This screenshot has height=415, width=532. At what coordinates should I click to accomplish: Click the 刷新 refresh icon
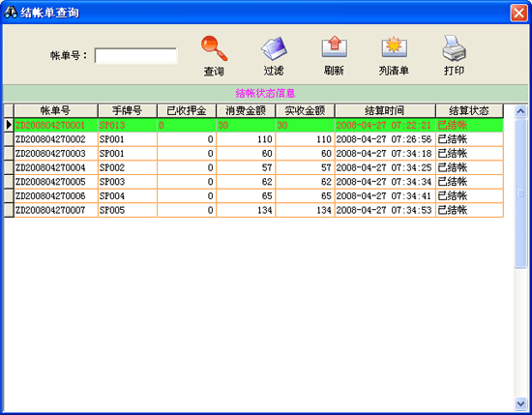[x=335, y=46]
